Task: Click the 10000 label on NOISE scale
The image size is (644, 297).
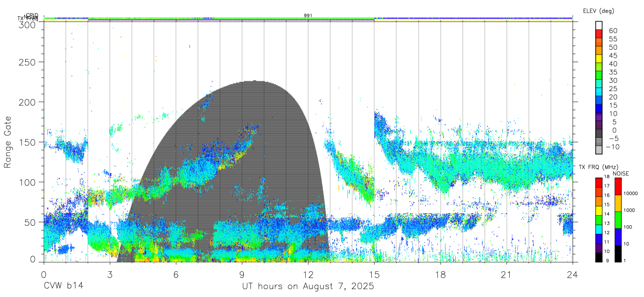Action: point(631,193)
